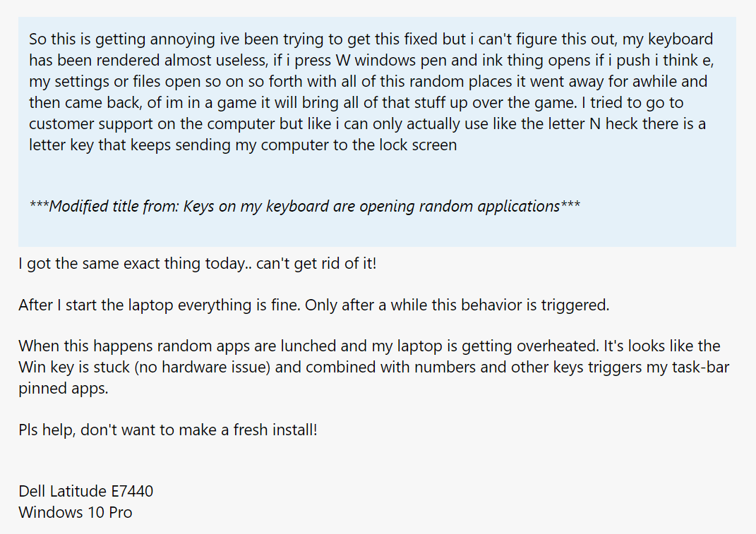Click the "Pls help, don't want" line

coord(168,430)
